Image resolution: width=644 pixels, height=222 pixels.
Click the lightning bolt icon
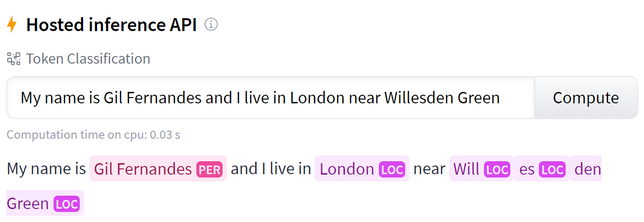click(12, 24)
